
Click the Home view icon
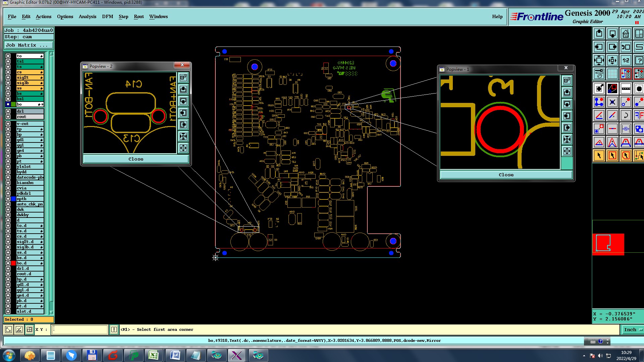pos(626,34)
